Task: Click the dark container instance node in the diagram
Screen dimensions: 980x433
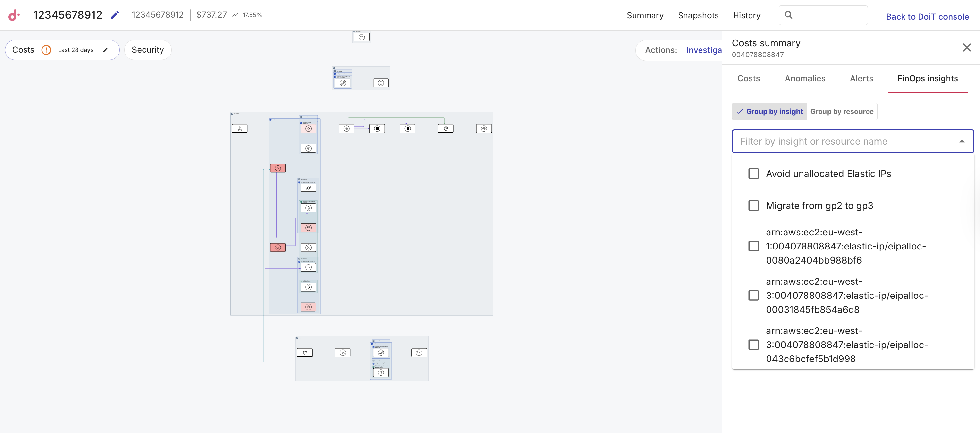Action: (x=377, y=128)
